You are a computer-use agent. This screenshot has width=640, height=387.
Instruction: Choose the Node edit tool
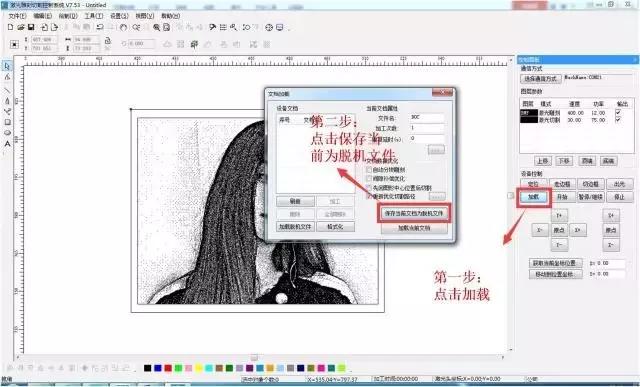7,77
